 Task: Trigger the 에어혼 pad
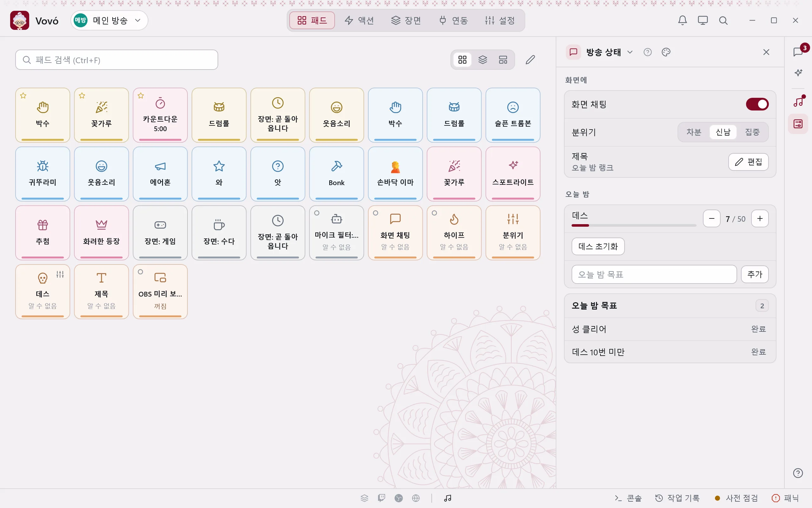tap(160, 174)
